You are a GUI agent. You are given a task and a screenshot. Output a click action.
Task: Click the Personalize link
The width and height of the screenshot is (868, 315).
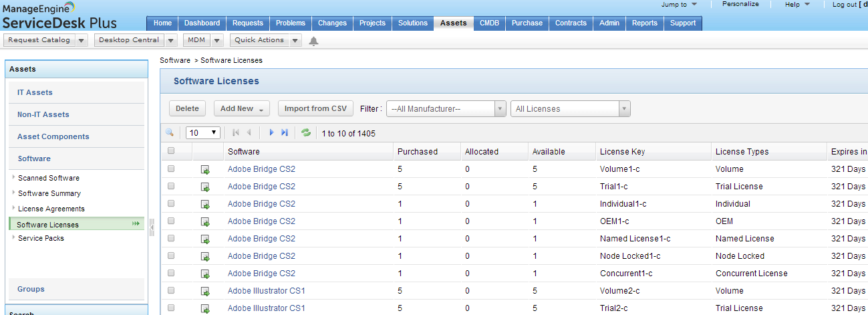click(x=740, y=4)
